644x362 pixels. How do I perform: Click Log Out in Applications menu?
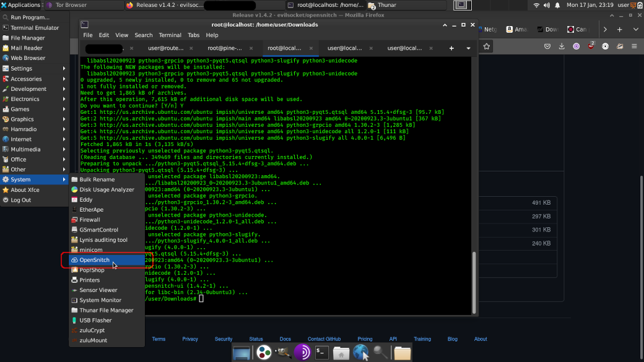35,200
